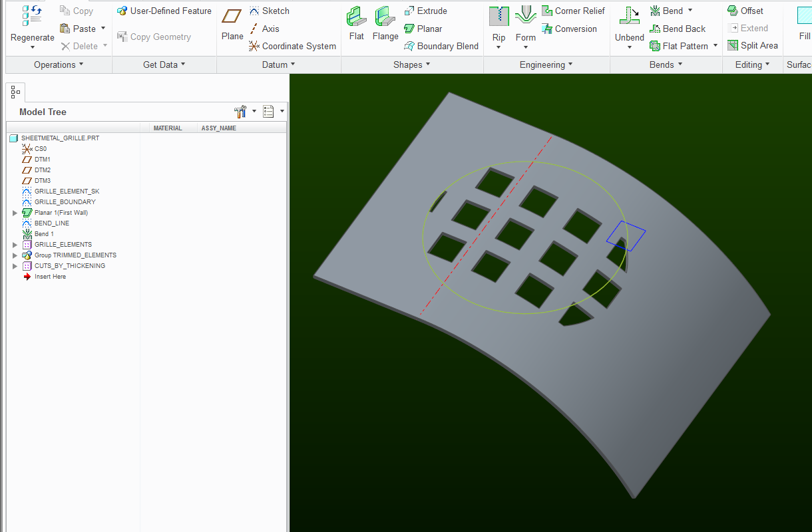Open the Bend dropdown arrow
Screen dimensions: 812x532
[x=690, y=11]
